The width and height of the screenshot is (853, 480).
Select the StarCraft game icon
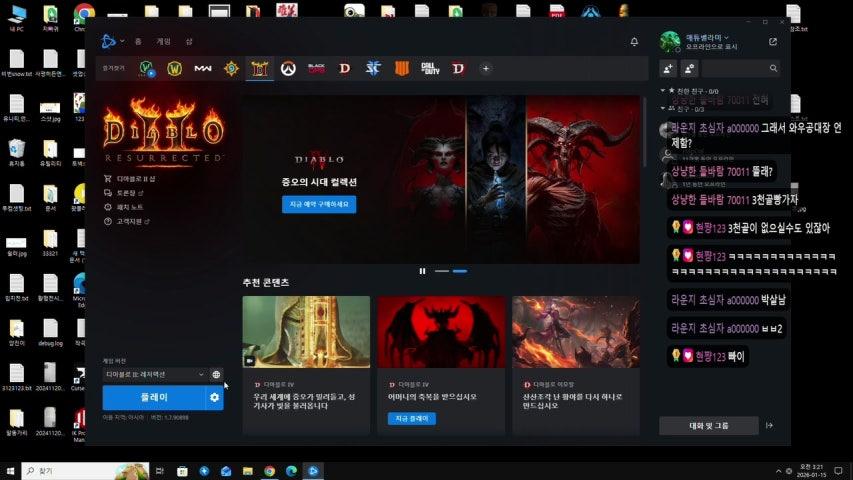373,69
